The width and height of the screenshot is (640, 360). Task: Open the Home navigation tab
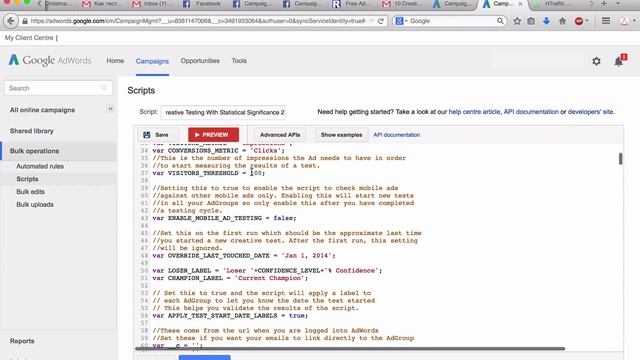115,61
